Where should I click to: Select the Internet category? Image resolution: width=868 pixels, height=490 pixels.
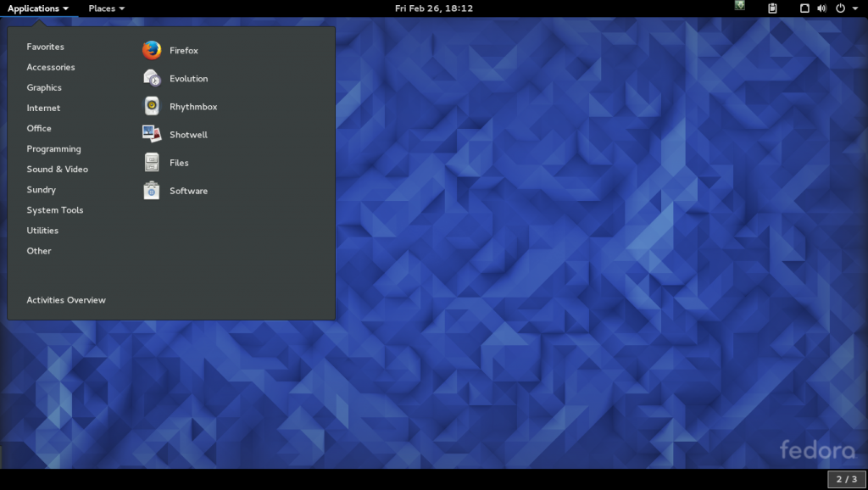pyautogui.click(x=43, y=108)
